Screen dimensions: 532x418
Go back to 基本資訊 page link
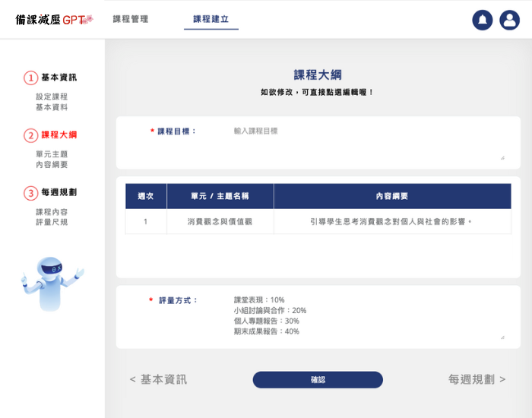(158, 379)
